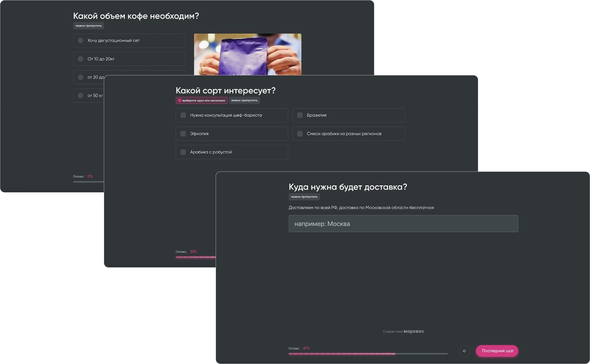Viewport: 590px width, 364px height.
Task: Type in the например: Москва field
Action: pyautogui.click(x=403, y=224)
